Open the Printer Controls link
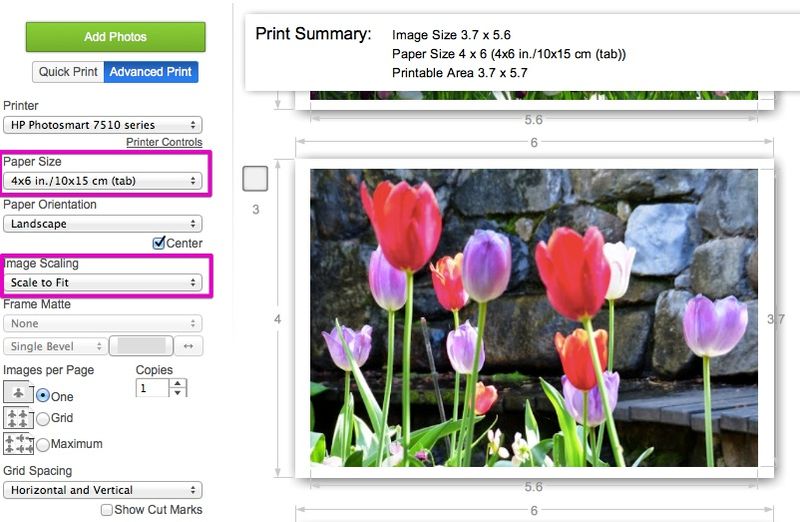Screen dimensions: 800x522 pos(164,142)
